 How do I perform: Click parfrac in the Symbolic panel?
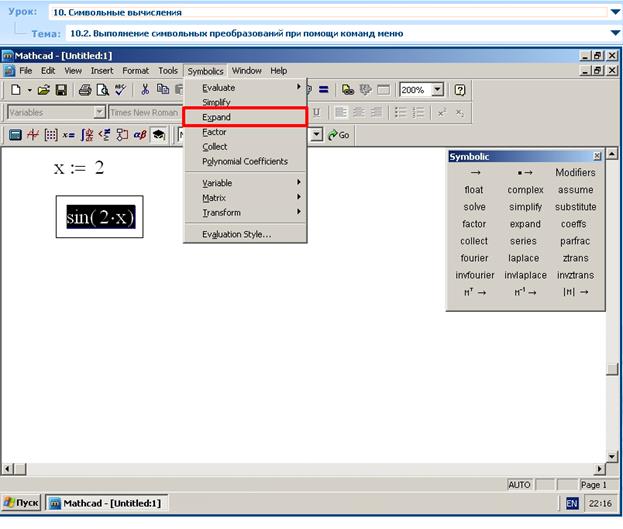575,241
